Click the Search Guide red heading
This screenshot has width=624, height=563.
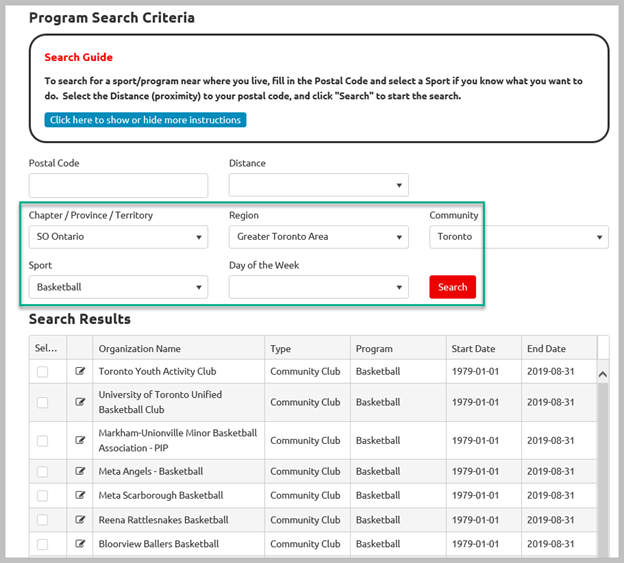78,57
